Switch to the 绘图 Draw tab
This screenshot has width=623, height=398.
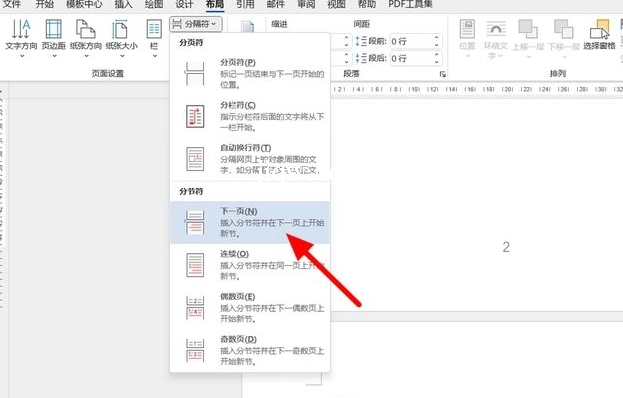pos(154,4)
